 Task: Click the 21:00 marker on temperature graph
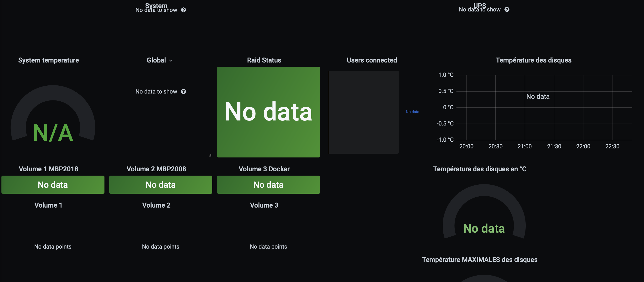point(525,146)
